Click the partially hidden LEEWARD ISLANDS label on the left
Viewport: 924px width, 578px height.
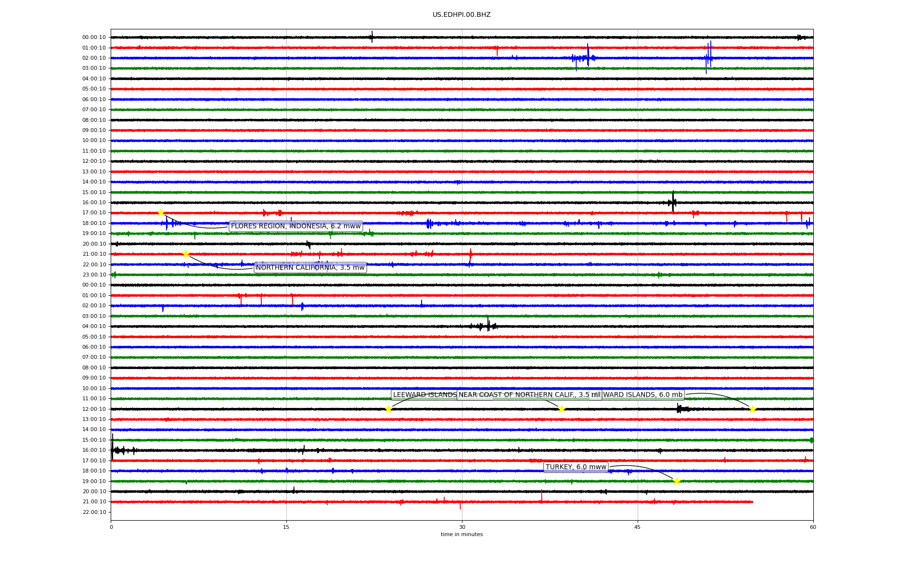point(423,395)
